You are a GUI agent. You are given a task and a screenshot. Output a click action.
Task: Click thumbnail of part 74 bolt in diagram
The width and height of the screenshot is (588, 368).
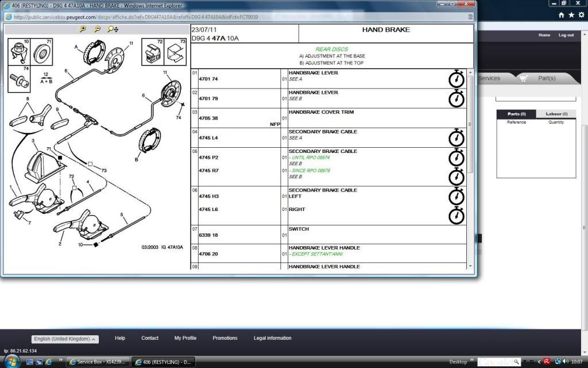(x=19, y=79)
